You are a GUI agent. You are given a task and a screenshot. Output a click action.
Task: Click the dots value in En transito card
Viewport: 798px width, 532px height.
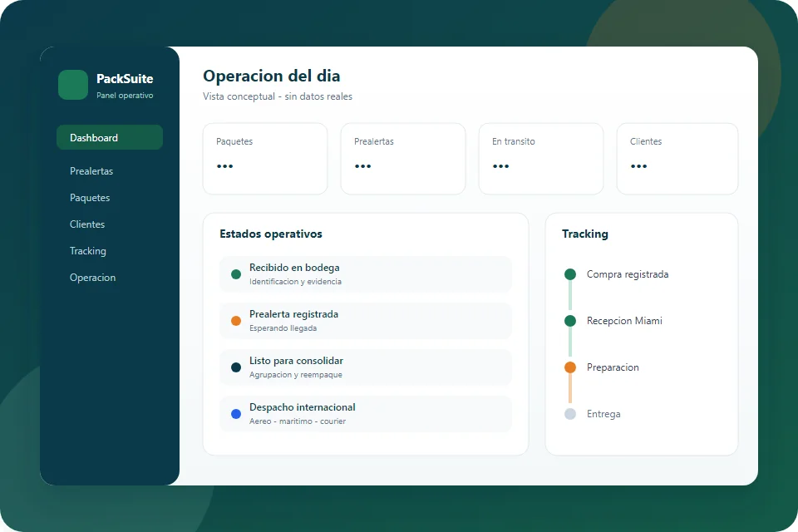[500, 166]
